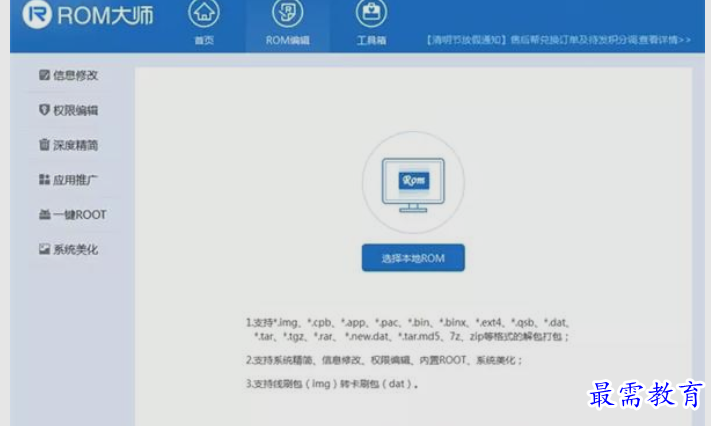Click the 选择本地ROM button
The height and width of the screenshot is (426, 711).
(413, 258)
